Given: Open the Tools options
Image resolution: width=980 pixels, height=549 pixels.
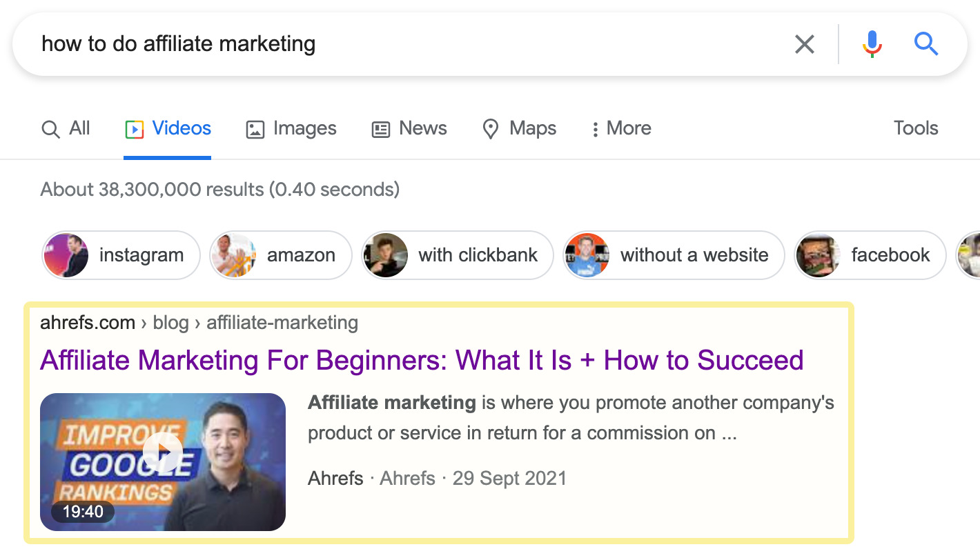Looking at the screenshot, I should 915,128.
